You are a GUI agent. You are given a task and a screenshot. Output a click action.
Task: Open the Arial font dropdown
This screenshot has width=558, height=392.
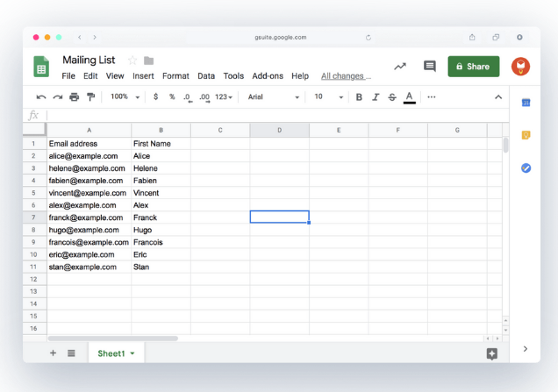click(x=273, y=97)
